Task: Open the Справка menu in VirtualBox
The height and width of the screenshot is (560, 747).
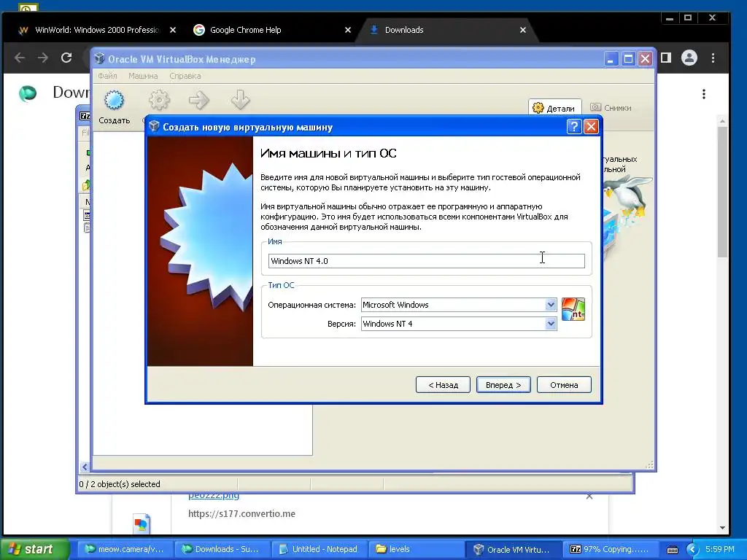Action: tap(185, 76)
